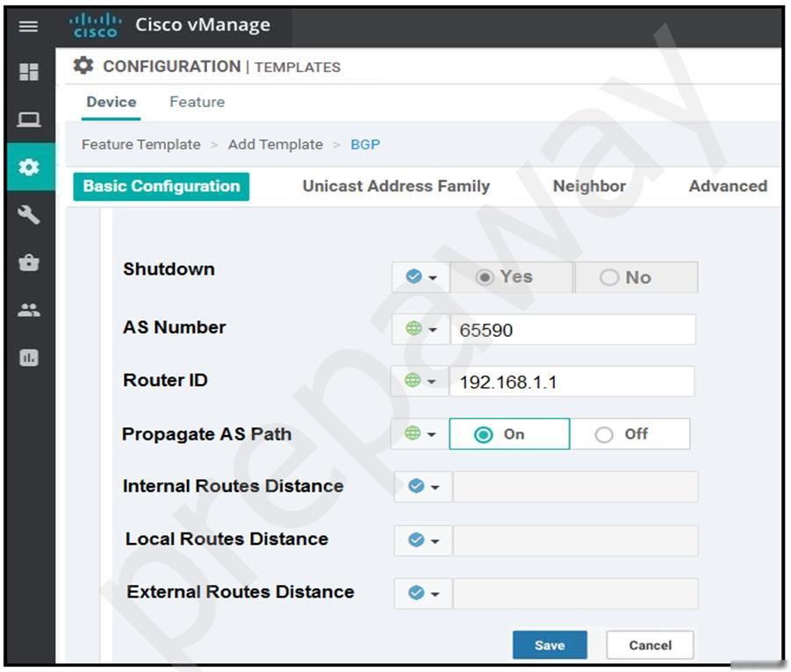The image size is (791, 672).
Task: Click the AS Number field with 65590
Action: coord(572,330)
